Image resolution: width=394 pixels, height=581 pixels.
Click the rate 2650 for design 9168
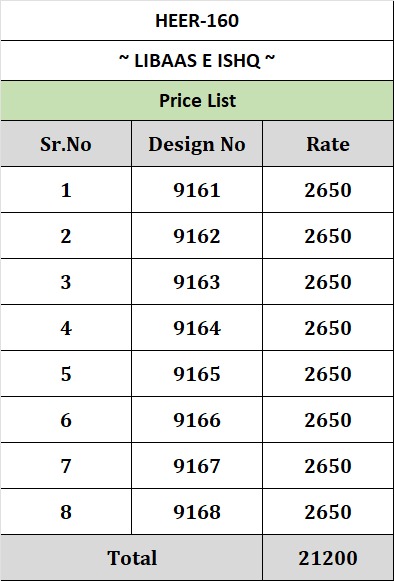click(328, 511)
